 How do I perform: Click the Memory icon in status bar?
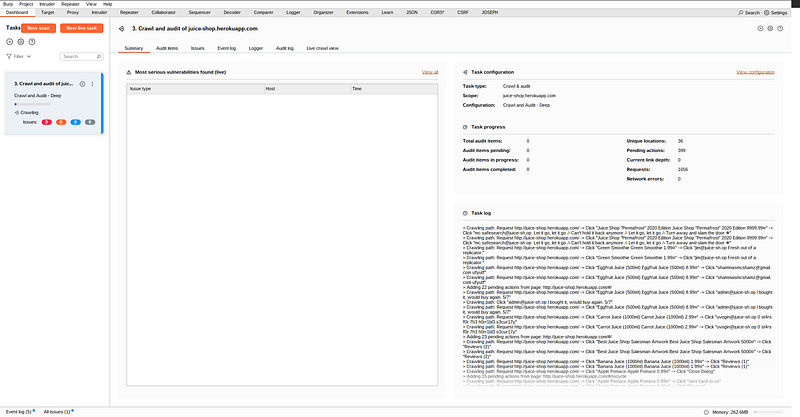pyautogui.click(x=706, y=412)
